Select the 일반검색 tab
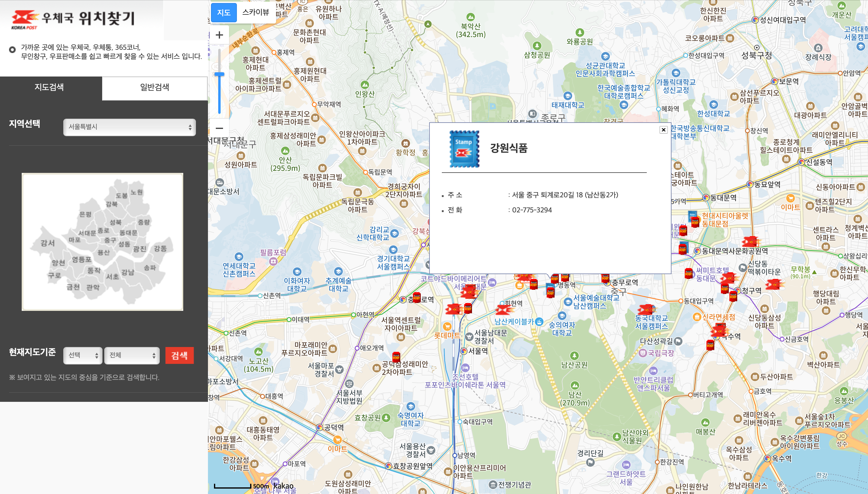This screenshot has height=494, width=868. (x=154, y=87)
